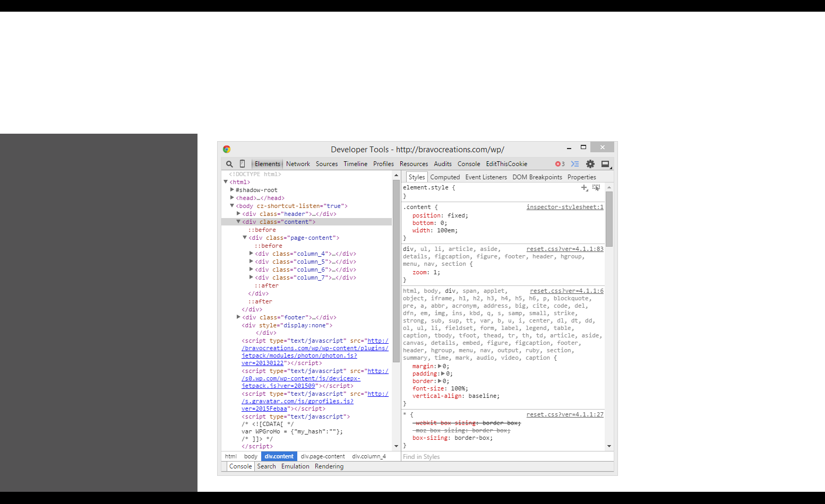This screenshot has width=825, height=504.
Task: Select body in the breadcrumb bar
Action: [x=251, y=456]
